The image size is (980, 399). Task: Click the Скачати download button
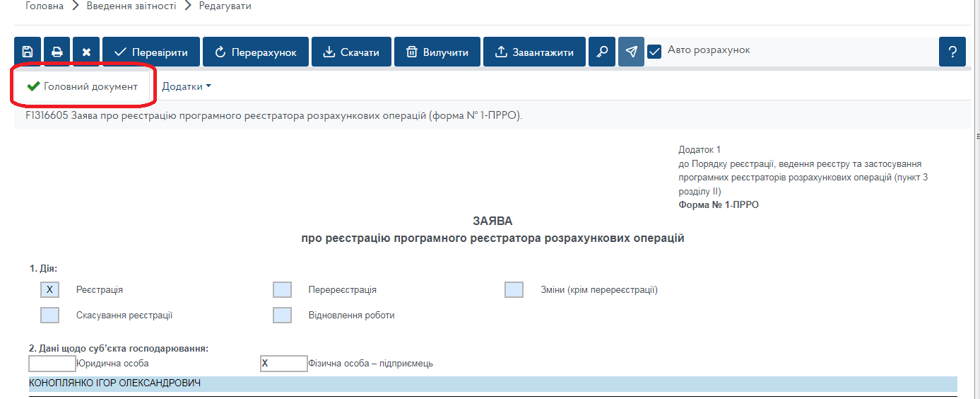(x=351, y=52)
